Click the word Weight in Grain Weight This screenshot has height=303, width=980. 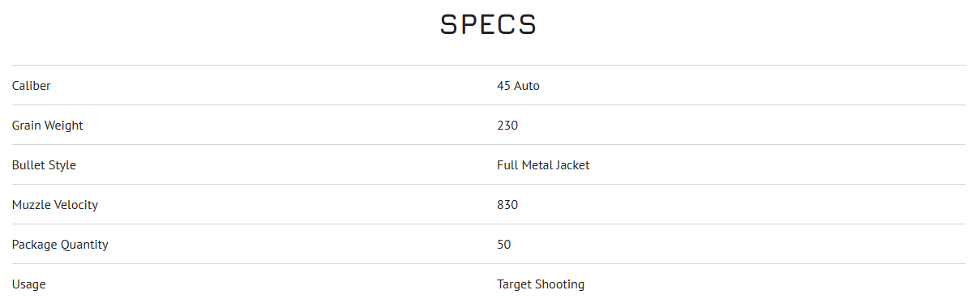[x=64, y=126]
